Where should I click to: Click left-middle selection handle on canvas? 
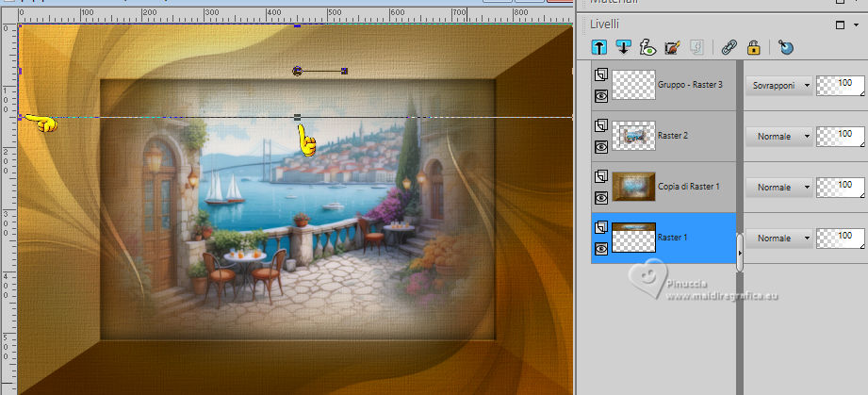(20, 71)
